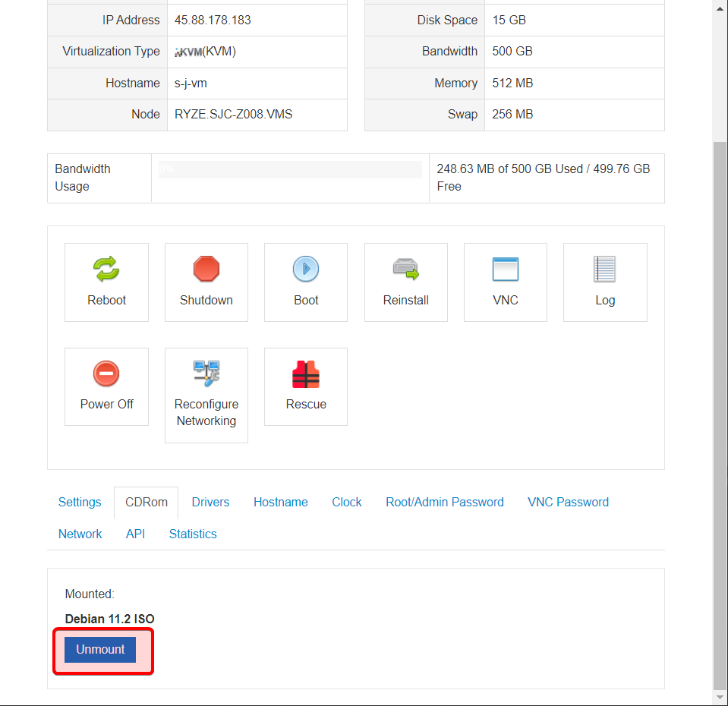Select the CDRom tab
The height and width of the screenshot is (706, 728).
tap(147, 503)
